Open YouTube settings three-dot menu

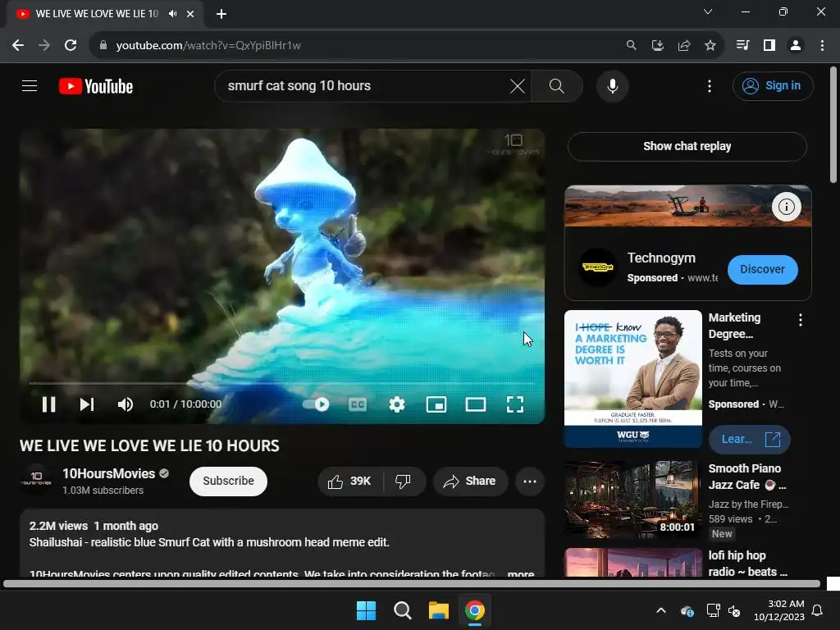click(710, 85)
